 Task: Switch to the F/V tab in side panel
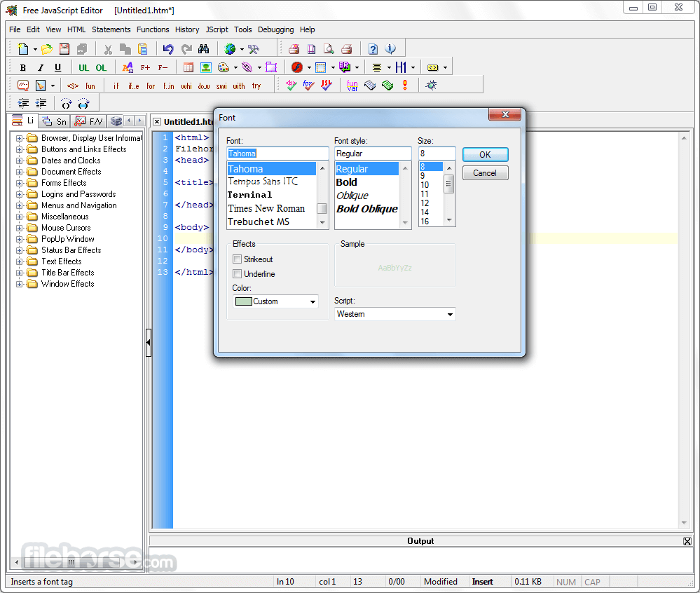pyautogui.click(x=89, y=121)
